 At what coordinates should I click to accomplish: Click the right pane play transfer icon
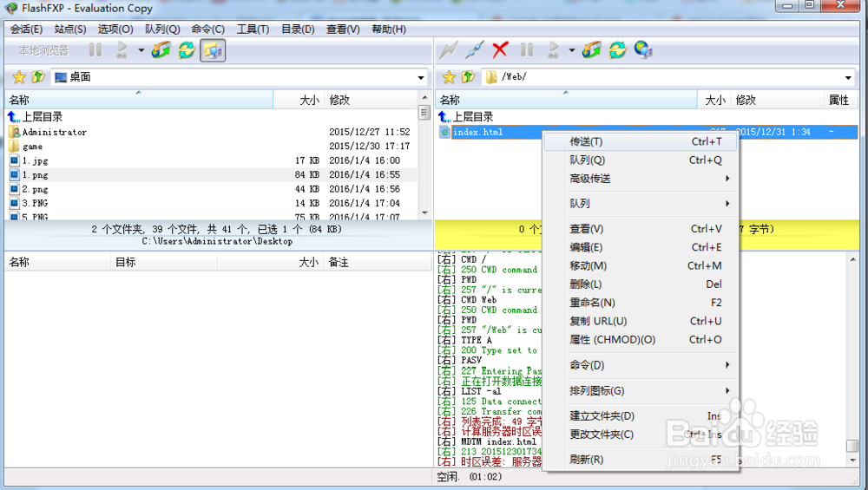pos(552,50)
